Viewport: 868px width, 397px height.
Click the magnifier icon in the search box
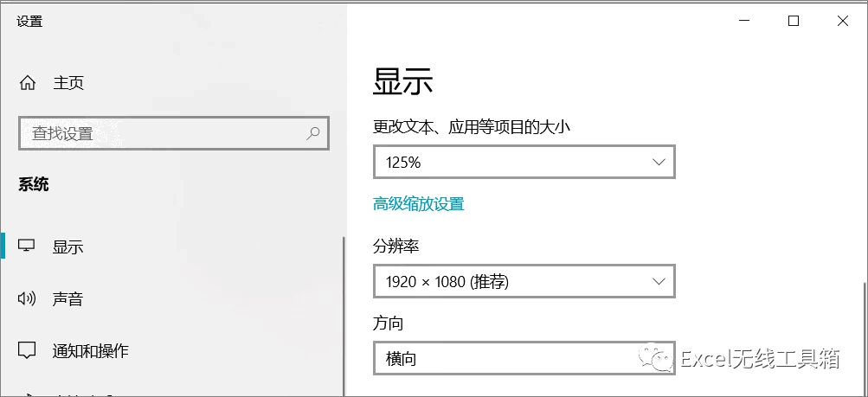pyautogui.click(x=312, y=133)
